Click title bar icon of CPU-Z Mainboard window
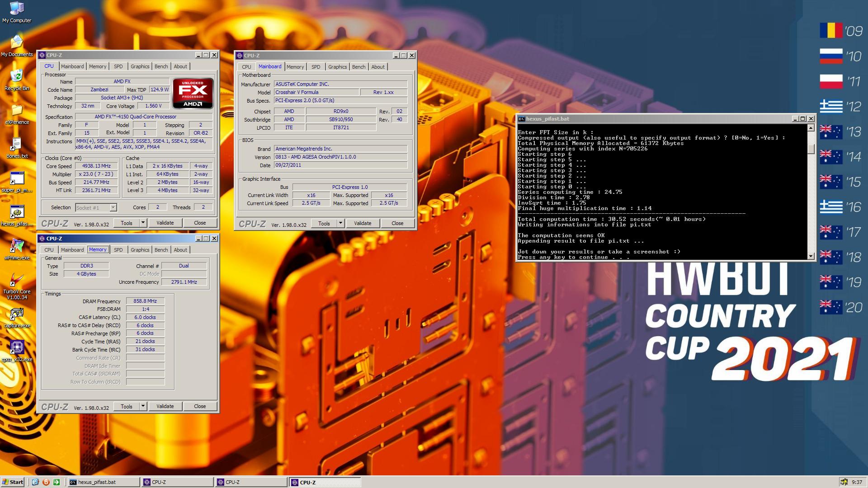Image resolution: width=868 pixels, height=488 pixels. coord(240,56)
